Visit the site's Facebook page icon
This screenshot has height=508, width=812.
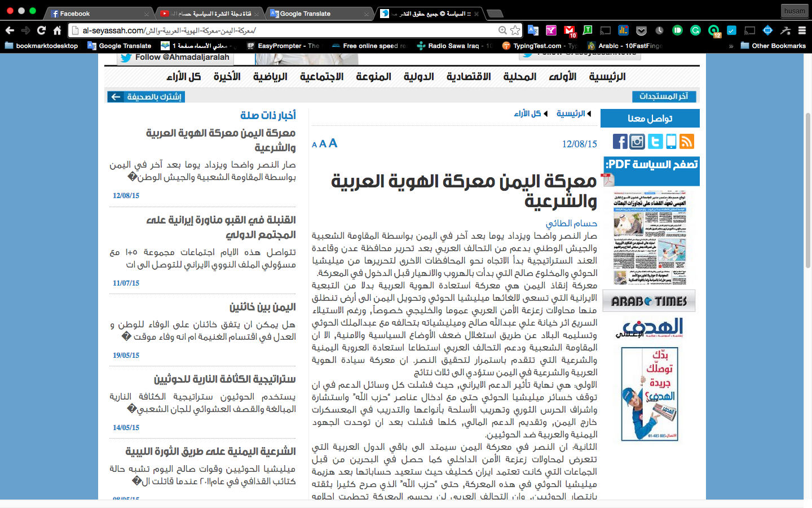(620, 141)
